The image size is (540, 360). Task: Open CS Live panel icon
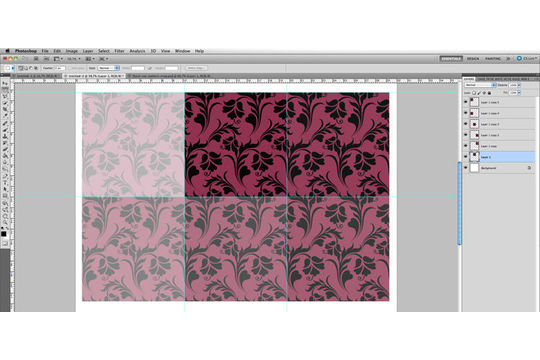519,59
